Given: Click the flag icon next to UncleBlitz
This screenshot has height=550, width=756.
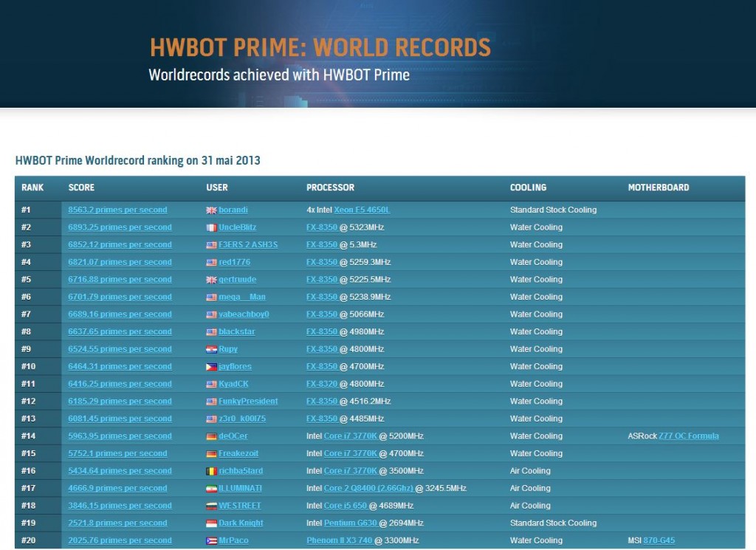Looking at the screenshot, I should 211,227.
